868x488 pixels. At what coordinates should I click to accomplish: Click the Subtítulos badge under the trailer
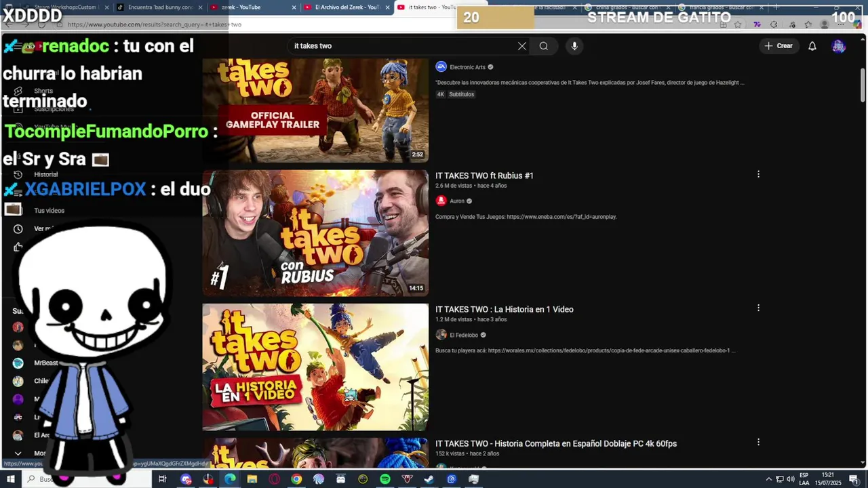tap(461, 94)
